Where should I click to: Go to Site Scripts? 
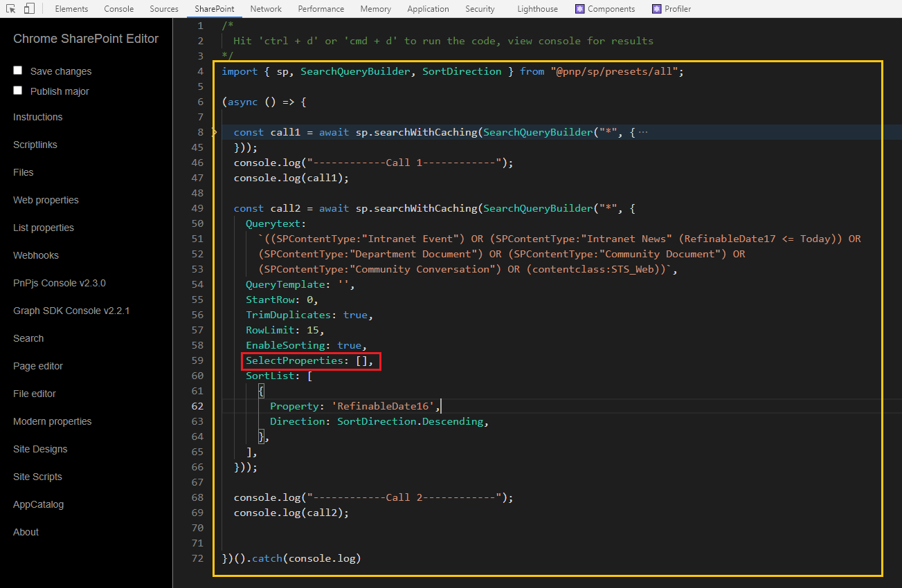pos(37,477)
